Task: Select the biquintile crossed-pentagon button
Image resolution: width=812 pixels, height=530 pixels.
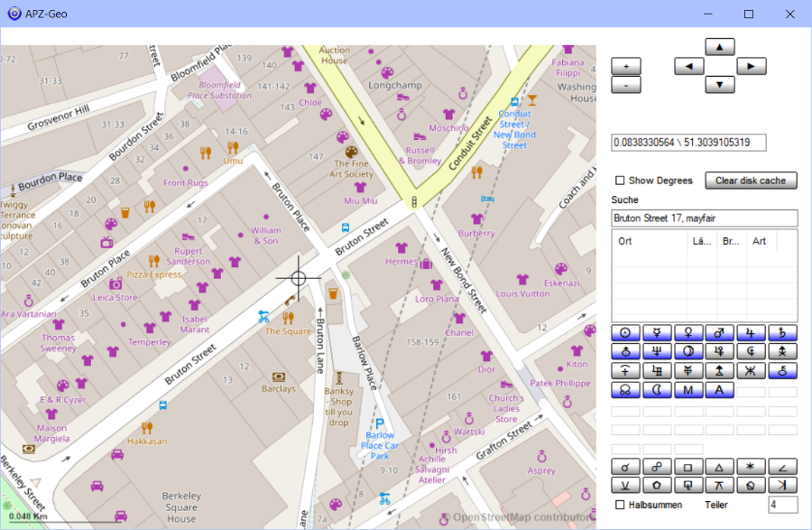Action: coord(751,486)
